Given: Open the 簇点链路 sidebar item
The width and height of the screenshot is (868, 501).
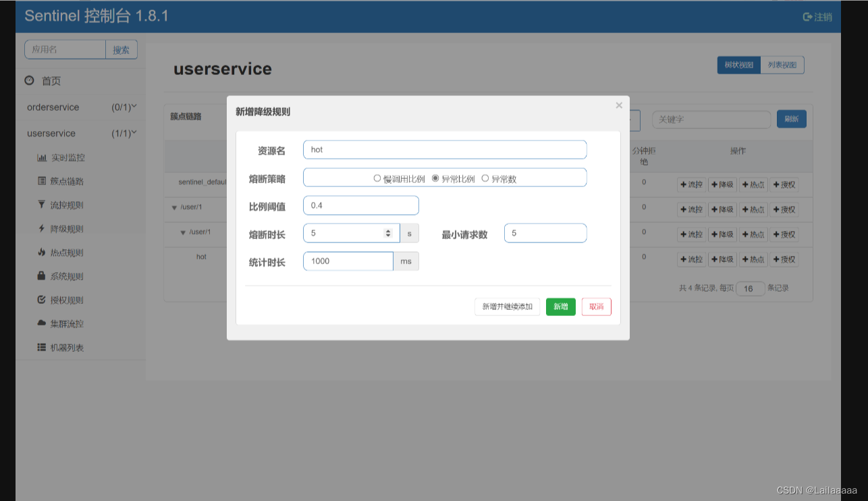Looking at the screenshot, I should point(61,181).
